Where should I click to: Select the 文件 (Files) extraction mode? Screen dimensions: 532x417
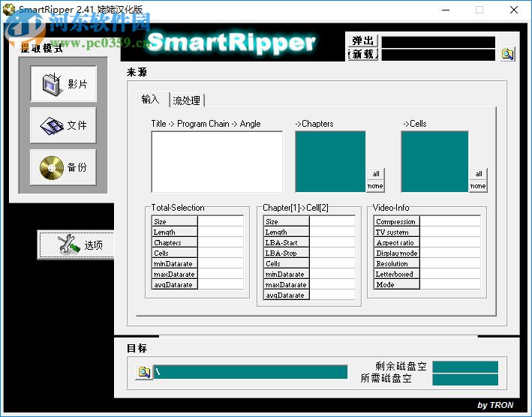pyautogui.click(x=64, y=125)
